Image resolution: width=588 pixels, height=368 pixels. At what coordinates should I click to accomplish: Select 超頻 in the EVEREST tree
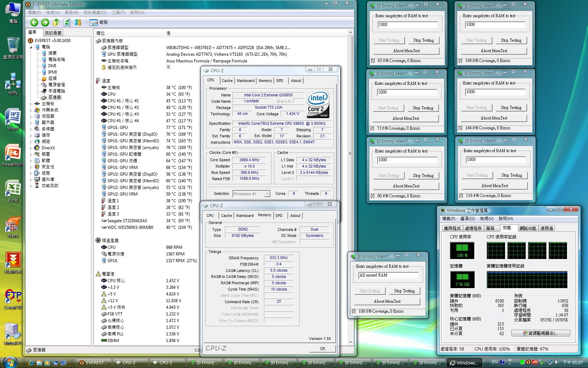click(52, 78)
